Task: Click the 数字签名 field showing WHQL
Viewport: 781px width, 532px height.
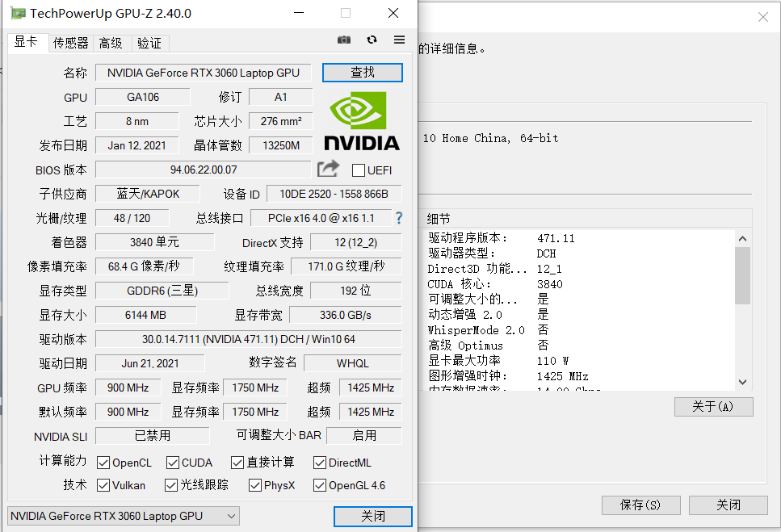Action: (353, 363)
